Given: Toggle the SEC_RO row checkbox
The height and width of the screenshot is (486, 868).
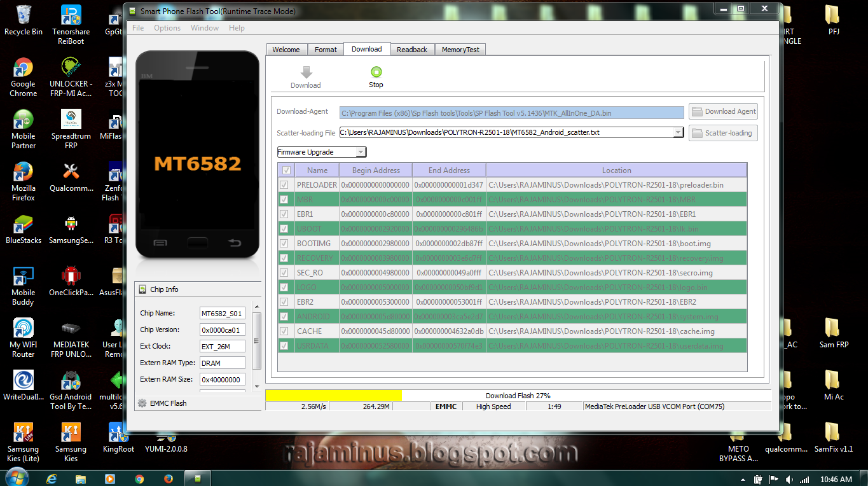Looking at the screenshot, I should tap(284, 273).
